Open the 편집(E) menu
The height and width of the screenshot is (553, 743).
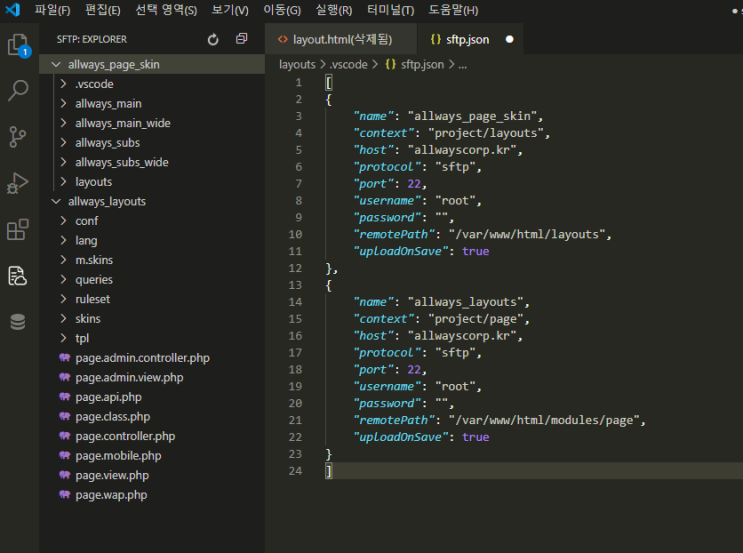click(x=102, y=9)
